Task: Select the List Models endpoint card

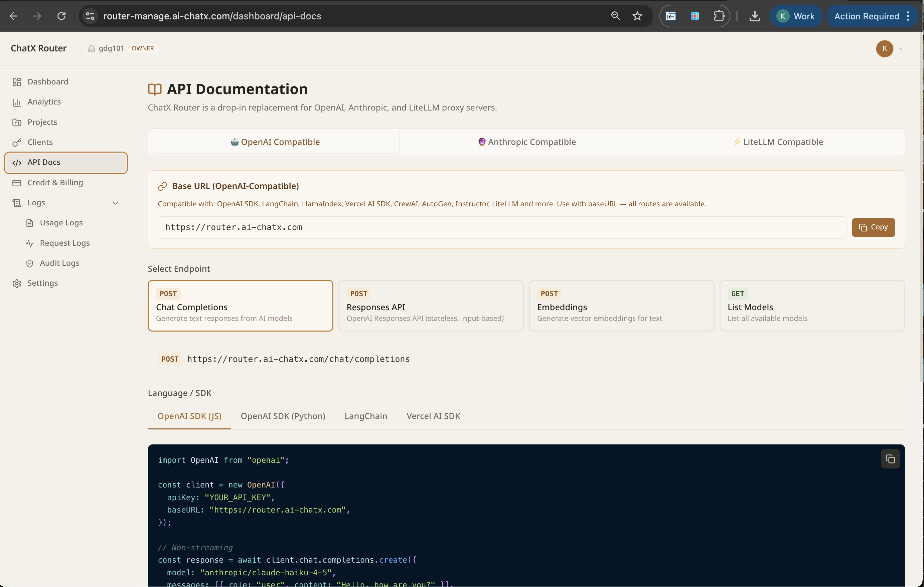Action: 812,306
